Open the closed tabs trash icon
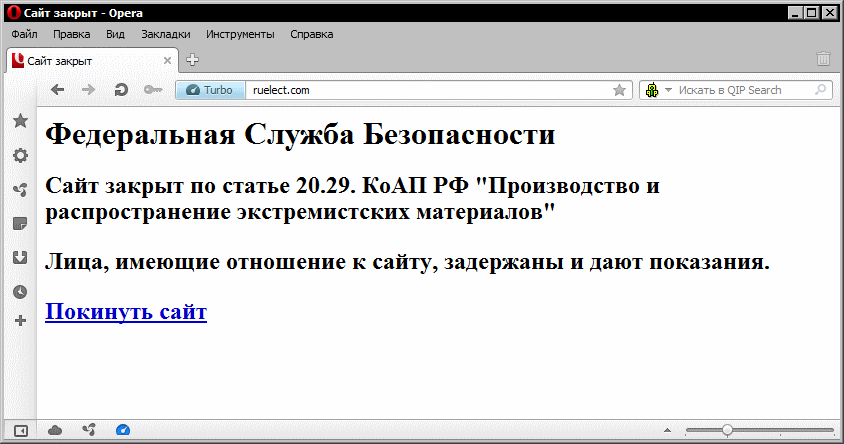 [823, 59]
